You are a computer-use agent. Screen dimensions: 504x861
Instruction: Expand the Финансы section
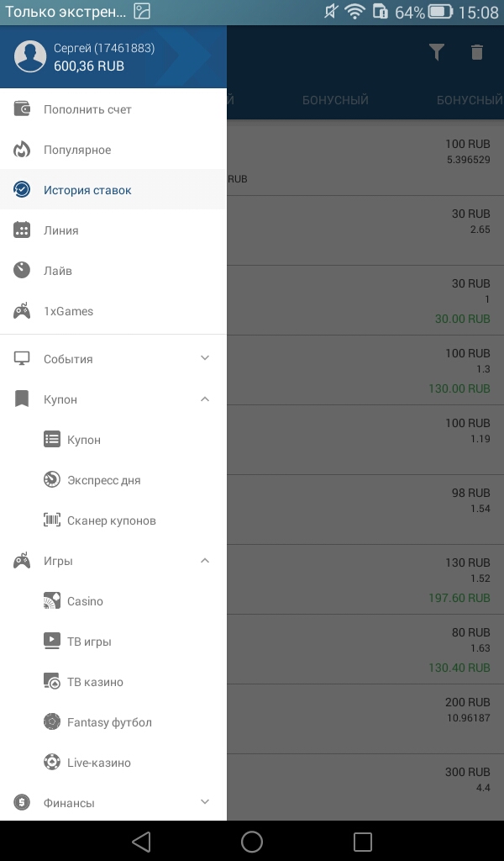pyautogui.click(x=205, y=803)
